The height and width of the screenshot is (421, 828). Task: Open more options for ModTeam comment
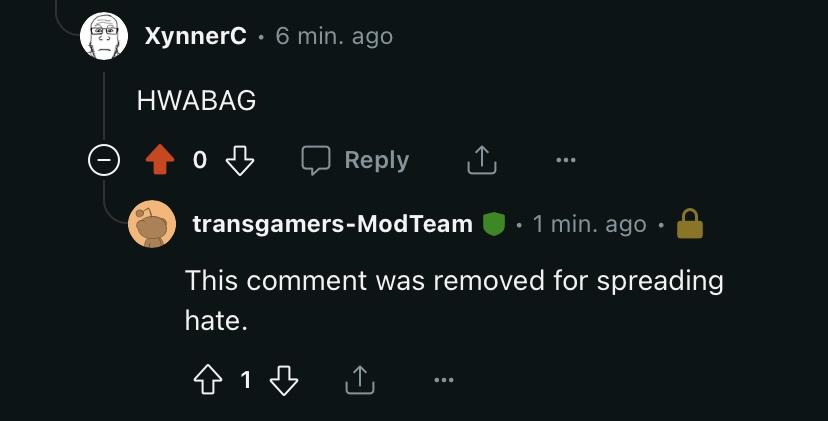444,380
